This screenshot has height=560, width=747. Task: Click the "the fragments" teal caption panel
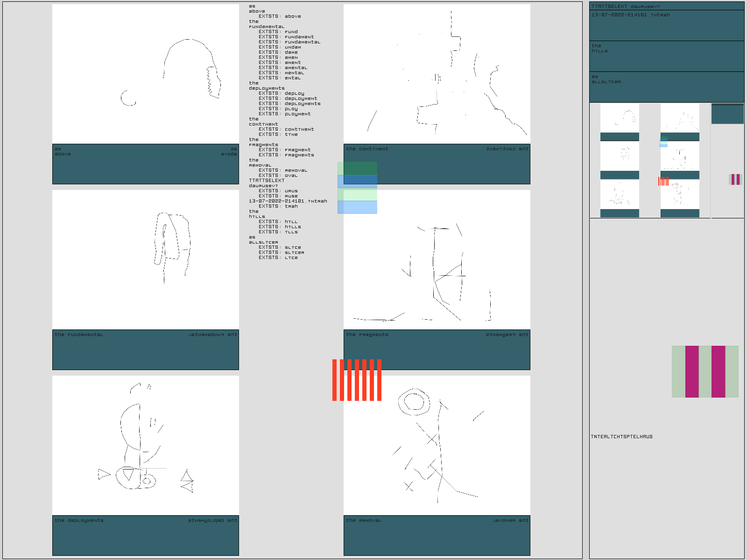pyautogui.click(x=437, y=350)
